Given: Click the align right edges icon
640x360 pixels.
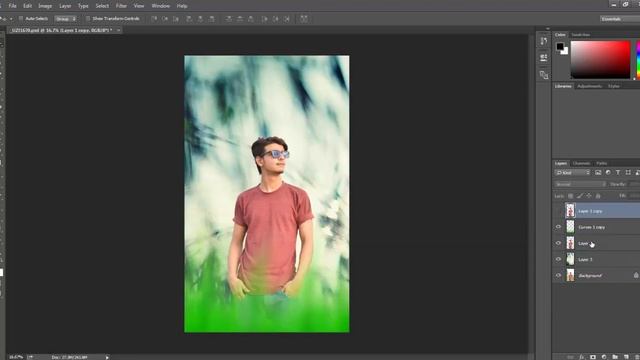Looking at the screenshot, I should (x=211, y=19).
